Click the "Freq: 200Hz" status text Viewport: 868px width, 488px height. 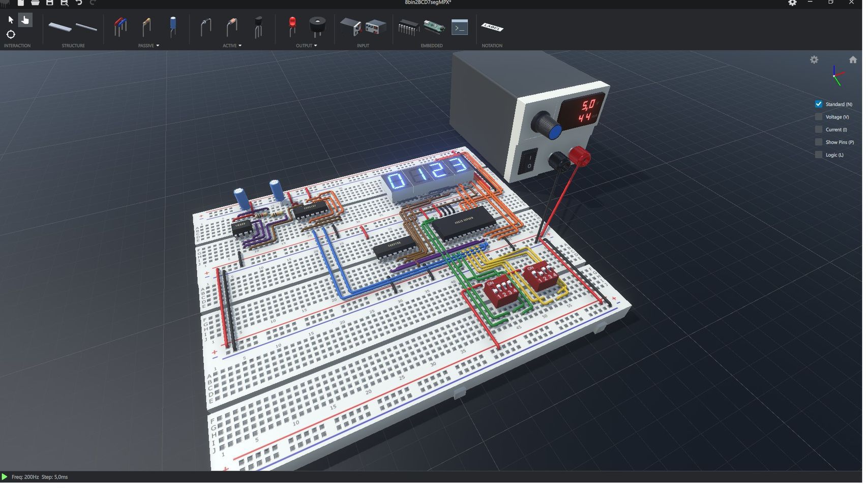(25, 477)
